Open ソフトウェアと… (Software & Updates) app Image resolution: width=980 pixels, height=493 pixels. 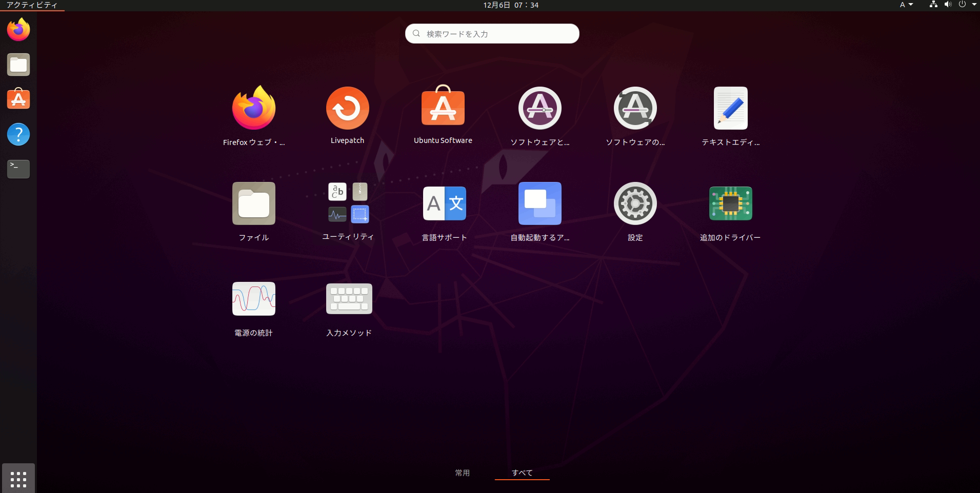540,108
